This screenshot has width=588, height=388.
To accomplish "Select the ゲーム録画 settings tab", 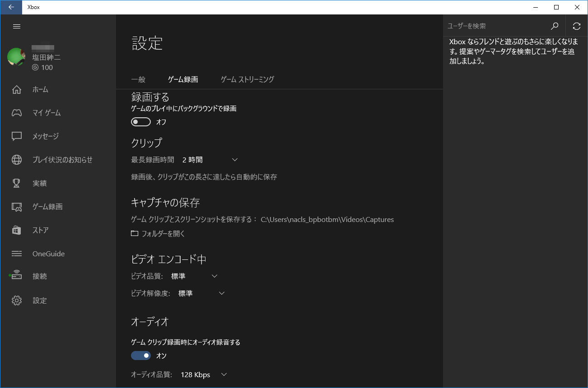I will [x=183, y=79].
